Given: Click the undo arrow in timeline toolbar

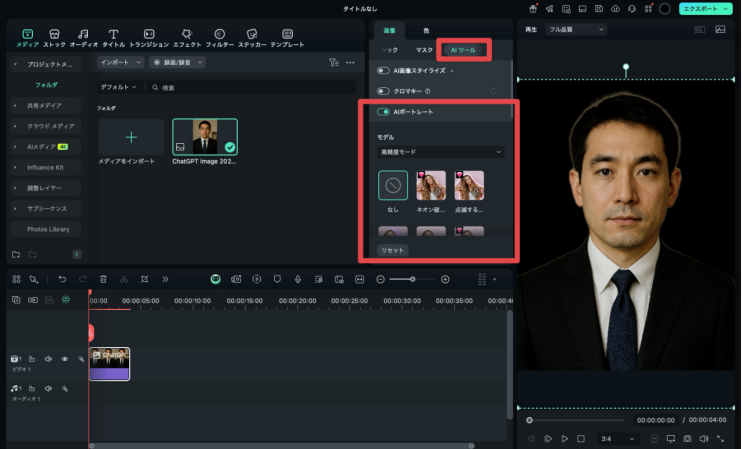Looking at the screenshot, I should [x=62, y=279].
